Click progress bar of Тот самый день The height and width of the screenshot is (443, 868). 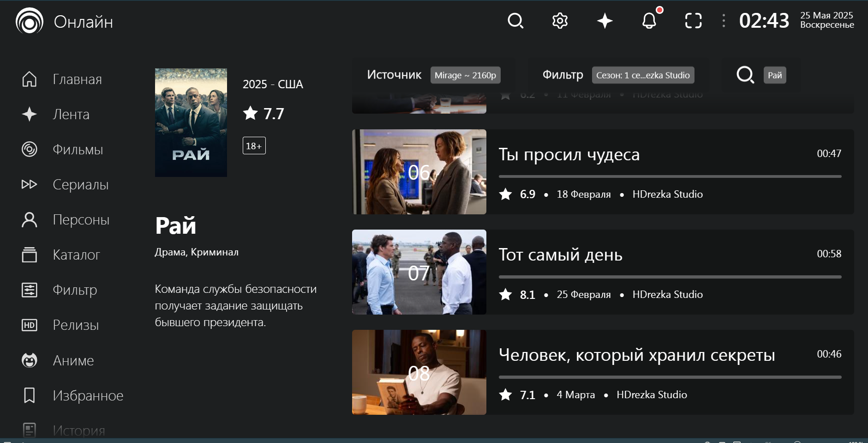coord(670,277)
